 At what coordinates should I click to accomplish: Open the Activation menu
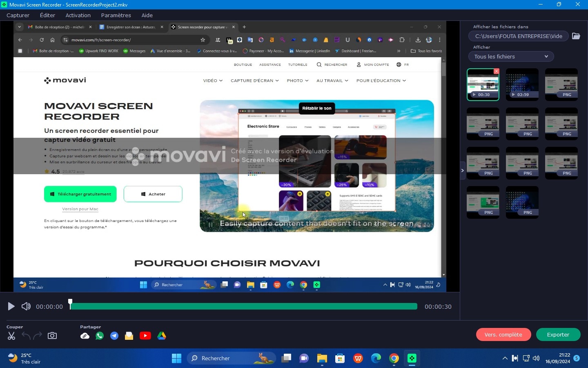click(78, 15)
